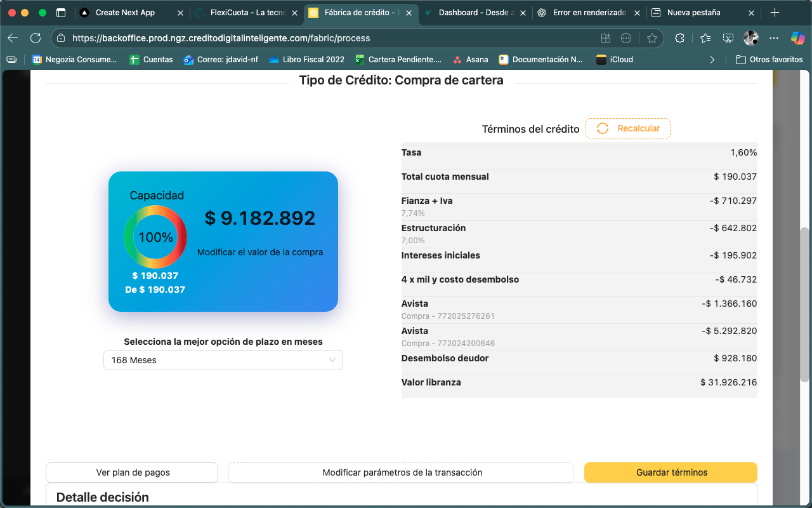This screenshot has height=508, width=812.
Task: Expand hidden bookmarks with the chevron
Action: point(712,59)
